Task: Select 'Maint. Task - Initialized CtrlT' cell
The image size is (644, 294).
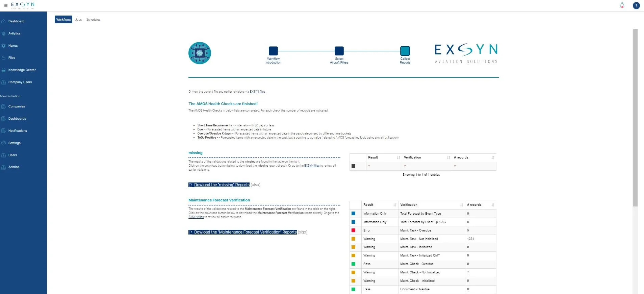Action: pos(432,255)
